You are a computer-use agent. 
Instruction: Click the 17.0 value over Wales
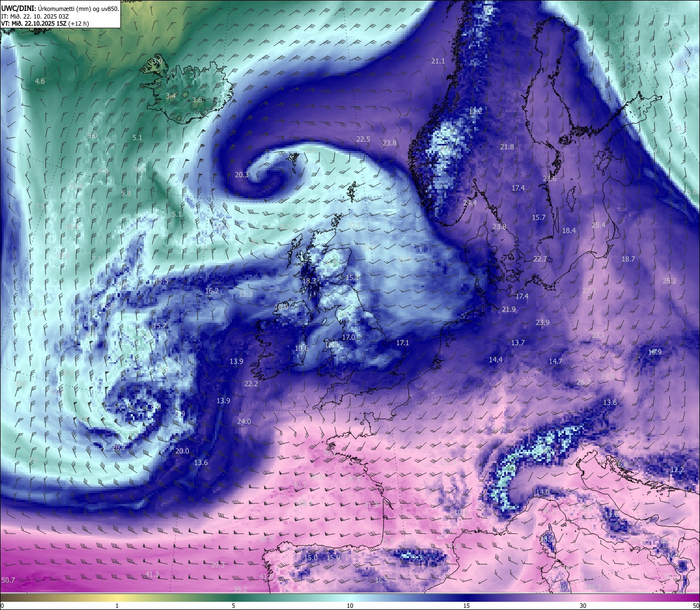(348, 337)
